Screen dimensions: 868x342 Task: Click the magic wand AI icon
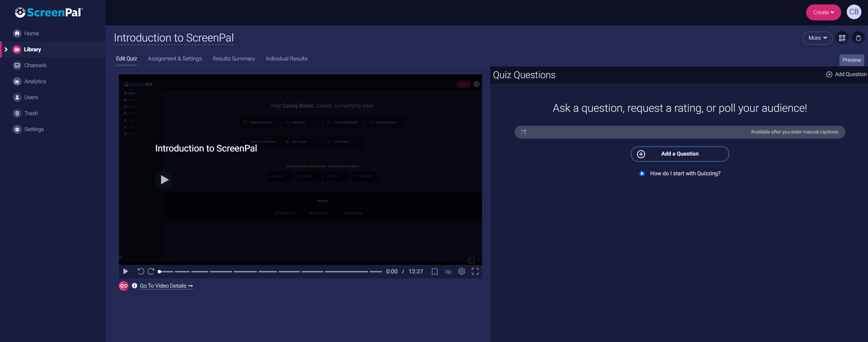pyautogui.click(x=524, y=132)
